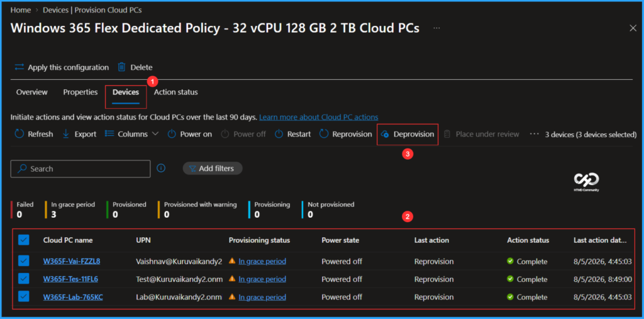Open Cloud PC W365F-Vai-FZZL8
Screen dimensions: 644x319
(x=72, y=261)
